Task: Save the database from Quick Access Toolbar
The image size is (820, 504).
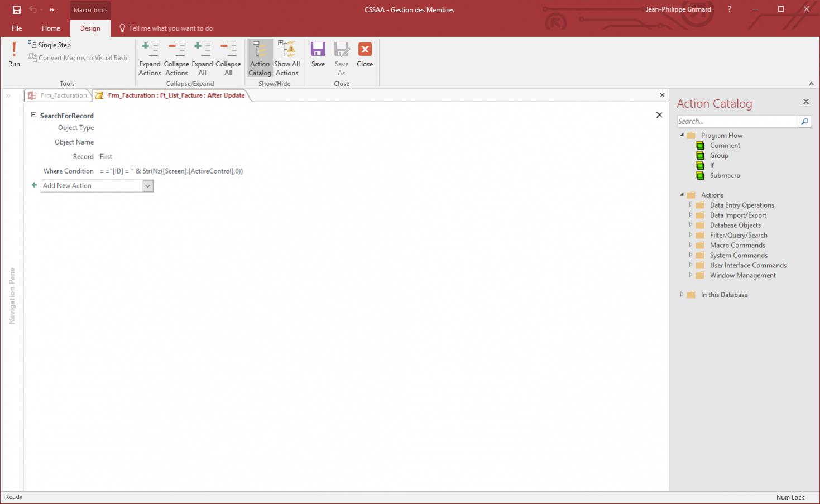Action: point(17,9)
